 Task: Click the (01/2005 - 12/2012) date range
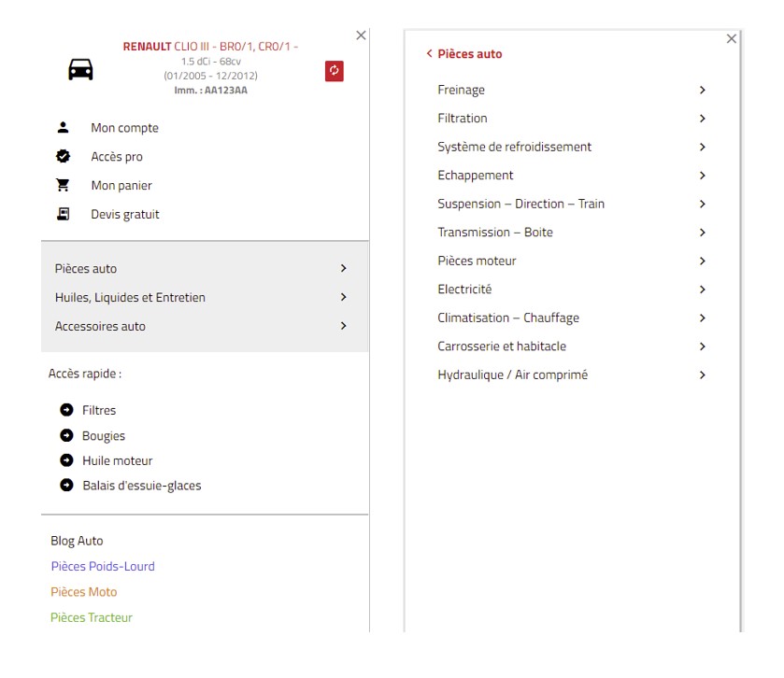point(210,76)
